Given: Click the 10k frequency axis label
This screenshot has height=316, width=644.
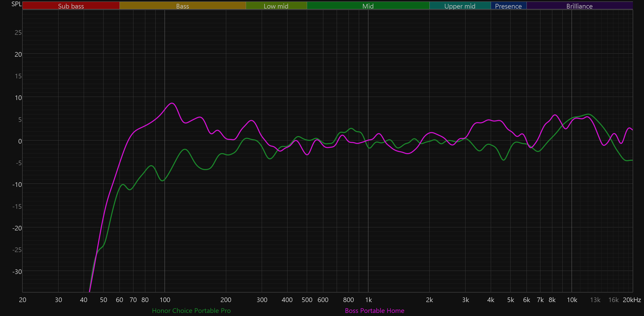Looking at the screenshot, I should coord(572,300).
